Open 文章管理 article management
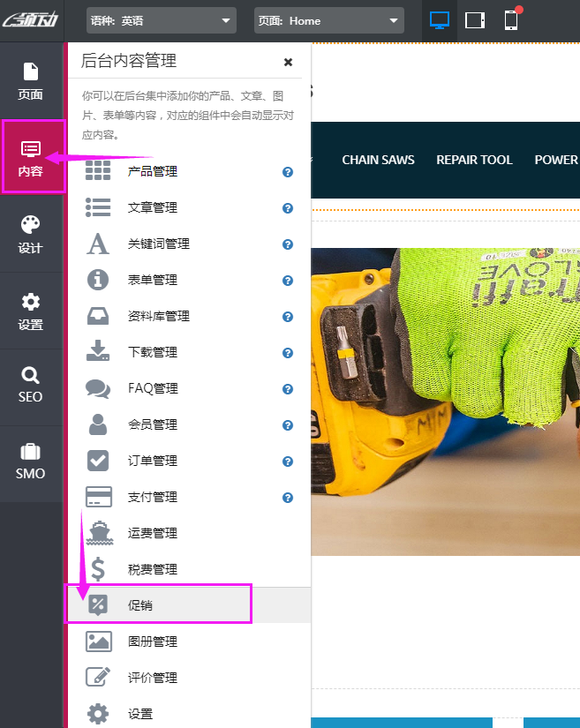The width and height of the screenshot is (580, 728). coord(153,207)
